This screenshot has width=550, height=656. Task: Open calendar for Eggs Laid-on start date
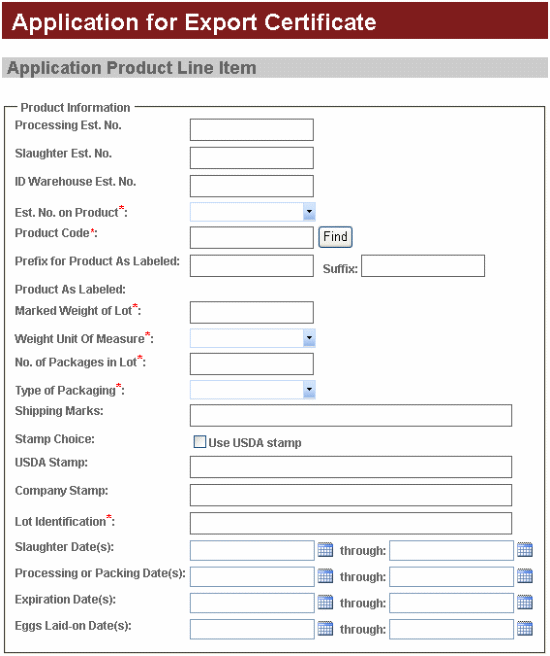pyautogui.click(x=325, y=629)
